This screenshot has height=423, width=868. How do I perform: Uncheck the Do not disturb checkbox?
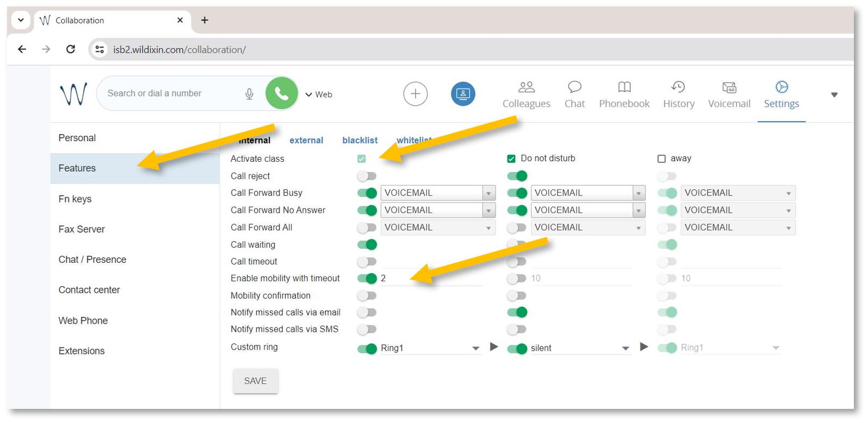511,159
